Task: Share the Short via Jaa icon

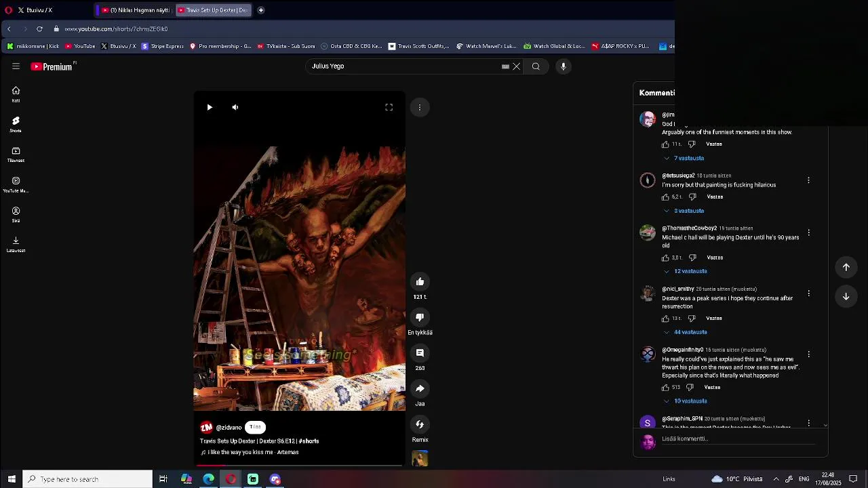Action: (x=420, y=388)
